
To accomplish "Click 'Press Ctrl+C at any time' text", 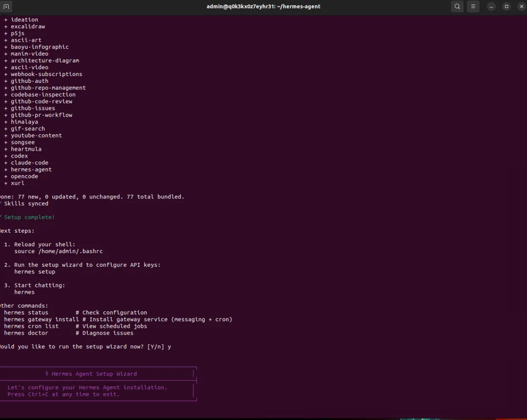I will click(63, 394).
